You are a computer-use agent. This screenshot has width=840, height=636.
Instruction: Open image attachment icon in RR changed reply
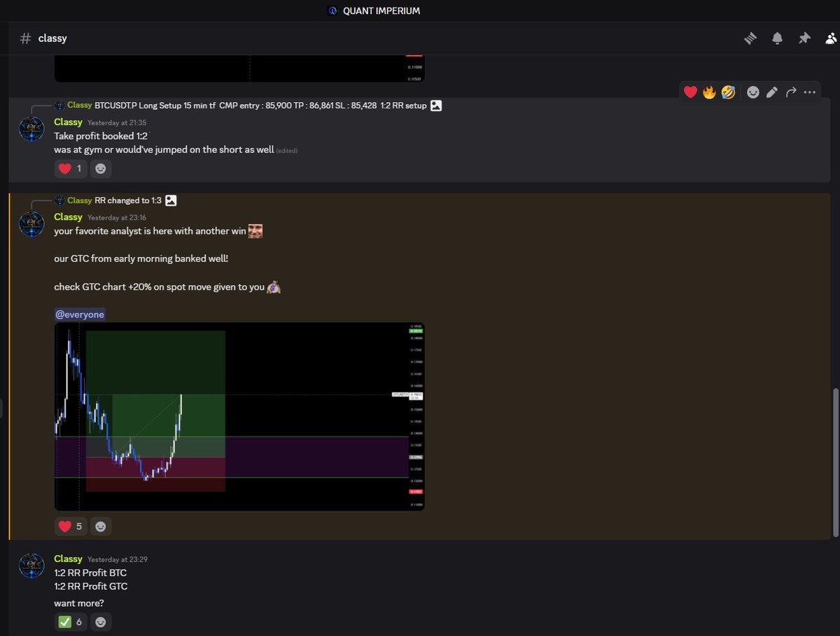171,201
